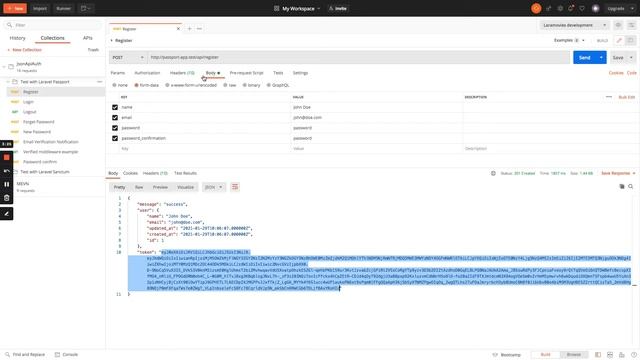Switch to the History sidebar tab
The height and width of the screenshot is (360, 640).
(18, 38)
